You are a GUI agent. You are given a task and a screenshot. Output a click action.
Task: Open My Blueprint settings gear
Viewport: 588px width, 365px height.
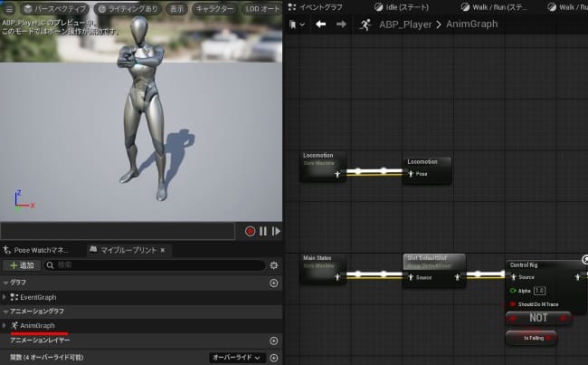pos(274,265)
